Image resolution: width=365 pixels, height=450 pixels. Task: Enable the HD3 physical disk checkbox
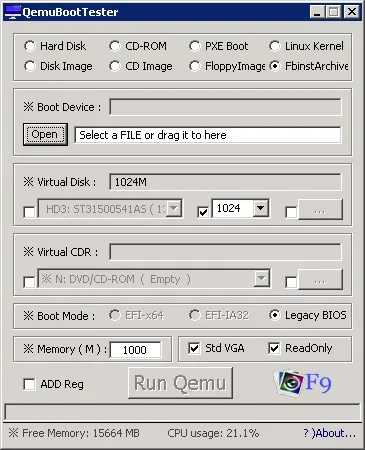[29, 212]
